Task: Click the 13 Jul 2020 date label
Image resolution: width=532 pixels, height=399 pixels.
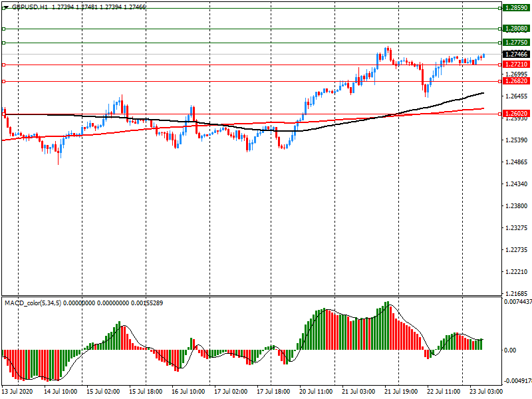Action: (x=17, y=392)
